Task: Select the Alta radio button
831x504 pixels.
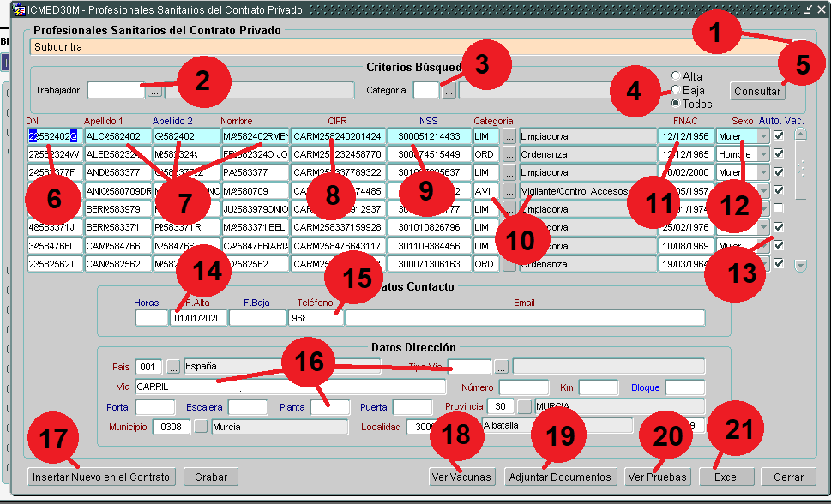Action: coord(676,77)
